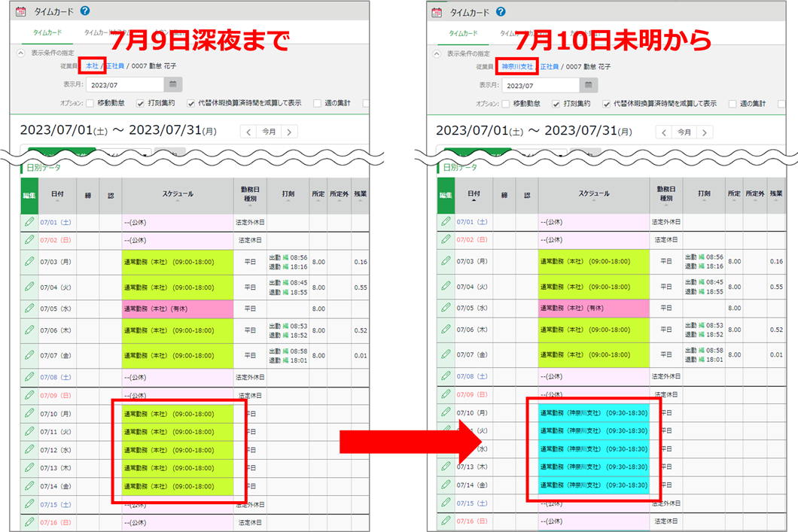This screenshot has width=798, height=532.
Task: Go to previous month in left panel
Action: coord(249,132)
